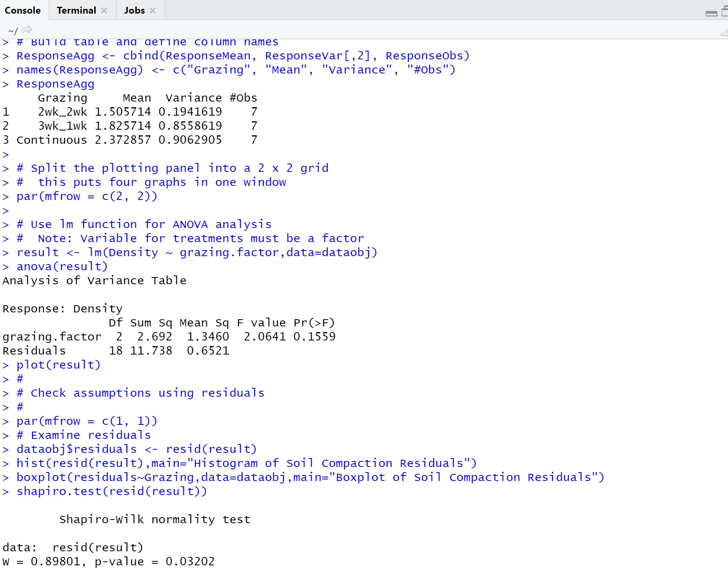
Task: Click the Residuals Mean Sq value 0.6521
Action: click(x=208, y=351)
